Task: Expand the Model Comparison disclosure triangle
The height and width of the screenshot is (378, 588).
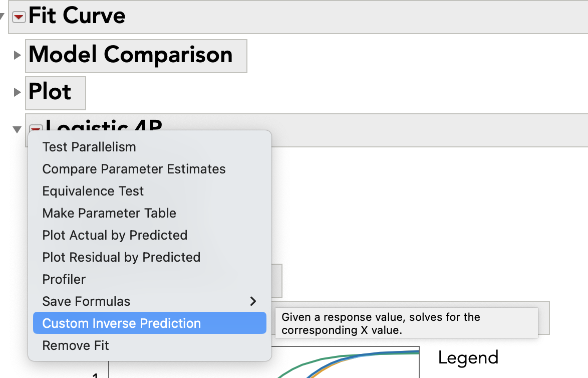Action: coord(18,55)
